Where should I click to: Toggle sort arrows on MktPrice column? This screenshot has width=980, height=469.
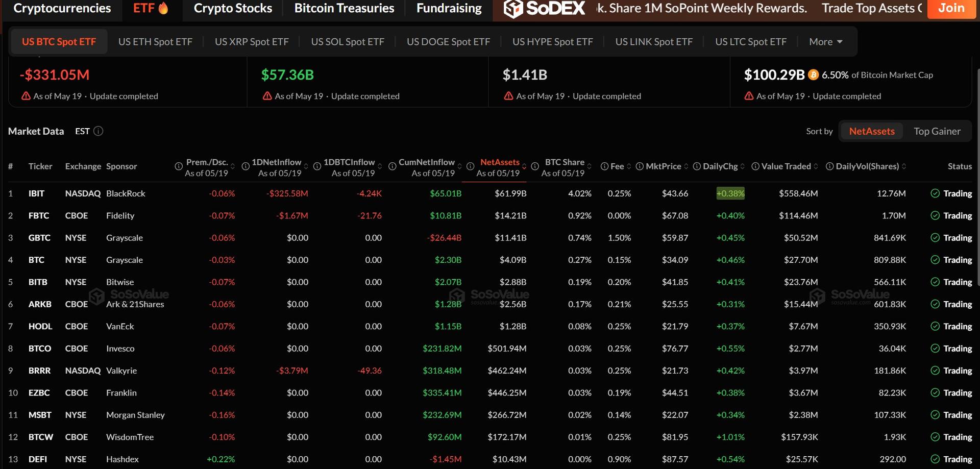pos(686,166)
